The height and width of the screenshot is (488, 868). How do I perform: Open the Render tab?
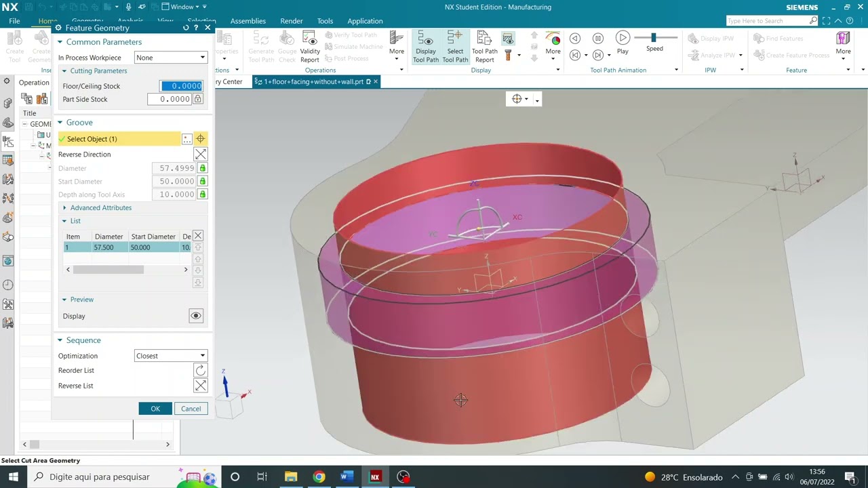coord(292,21)
